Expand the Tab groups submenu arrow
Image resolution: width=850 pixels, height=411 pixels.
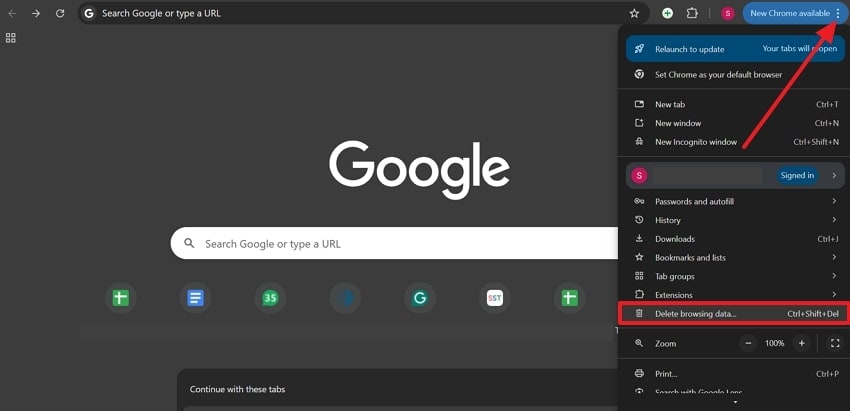click(834, 276)
